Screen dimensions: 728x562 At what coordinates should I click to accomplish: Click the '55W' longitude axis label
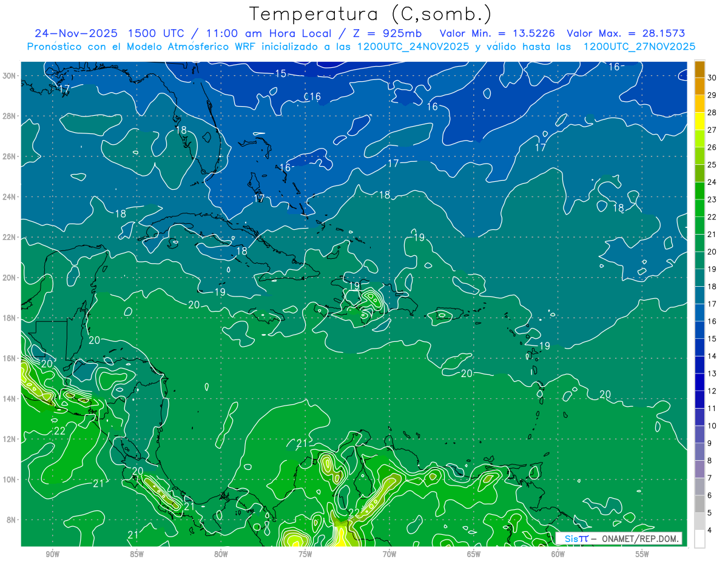pyautogui.click(x=642, y=554)
